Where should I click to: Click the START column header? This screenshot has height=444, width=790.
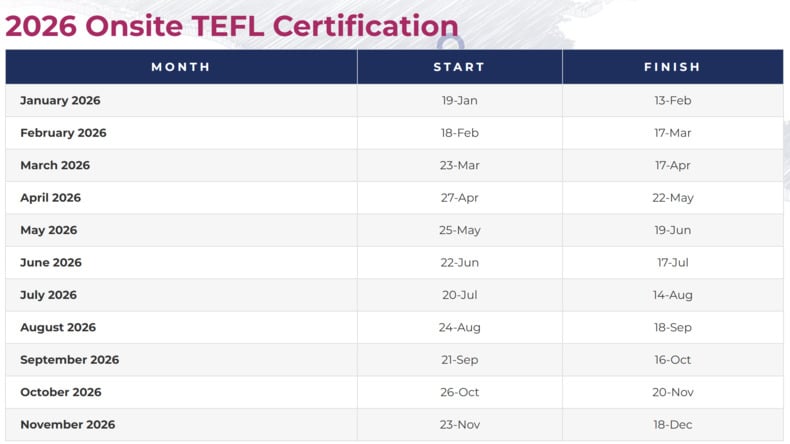click(x=459, y=67)
